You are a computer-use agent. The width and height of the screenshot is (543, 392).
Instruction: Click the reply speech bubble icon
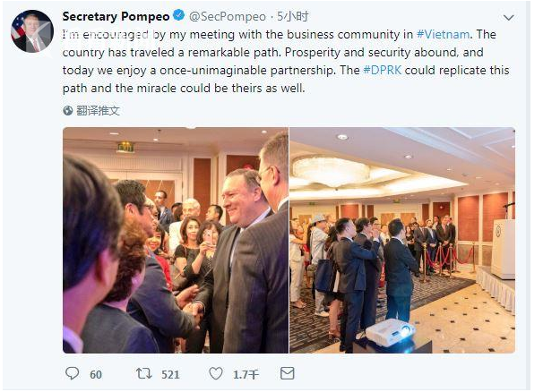pos(72,373)
